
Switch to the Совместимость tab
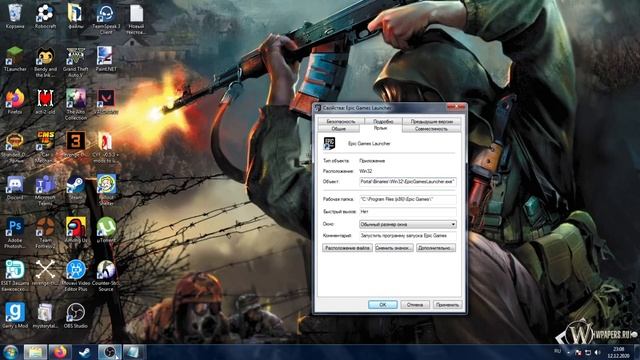pos(431,129)
